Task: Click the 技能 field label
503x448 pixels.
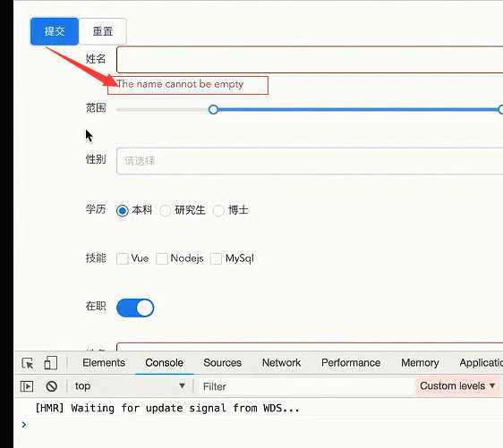Action: tap(96, 258)
